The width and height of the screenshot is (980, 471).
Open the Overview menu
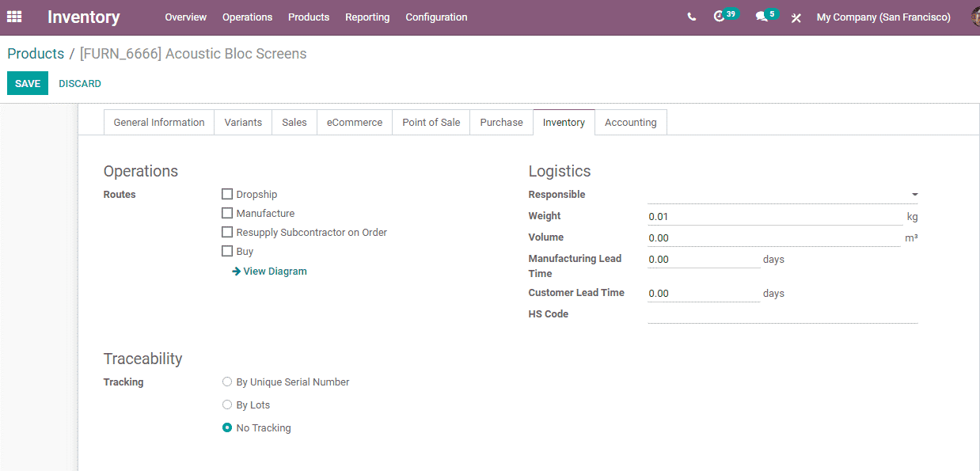(186, 17)
